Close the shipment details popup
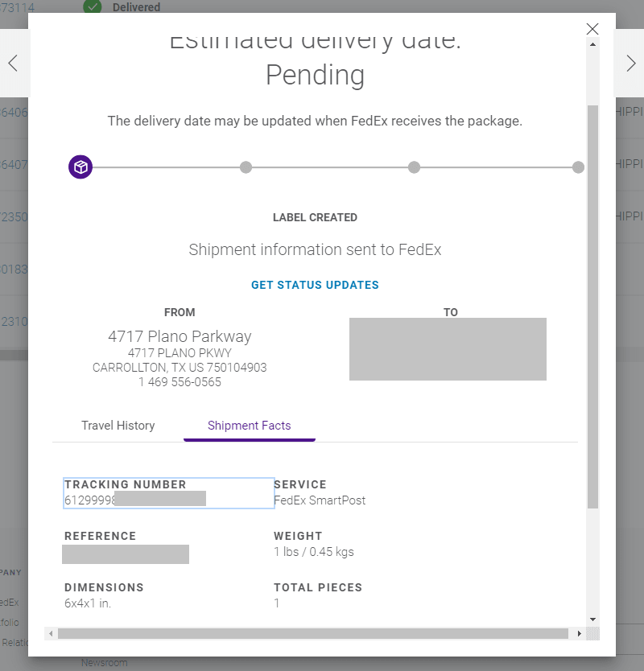This screenshot has height=671, width=644. pos(592,29)
